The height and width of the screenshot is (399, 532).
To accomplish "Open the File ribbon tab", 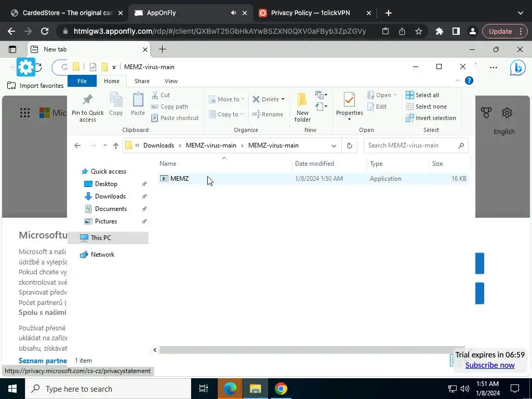I will [82, 81].
